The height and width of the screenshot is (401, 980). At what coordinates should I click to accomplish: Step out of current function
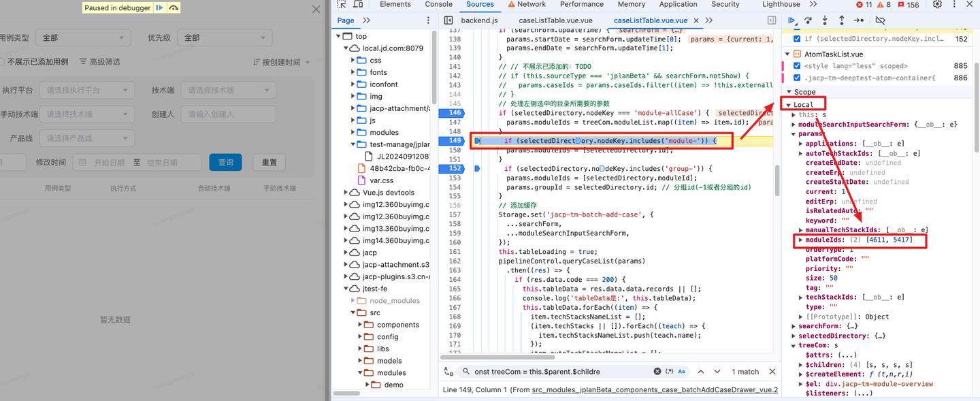pos(841,20)
